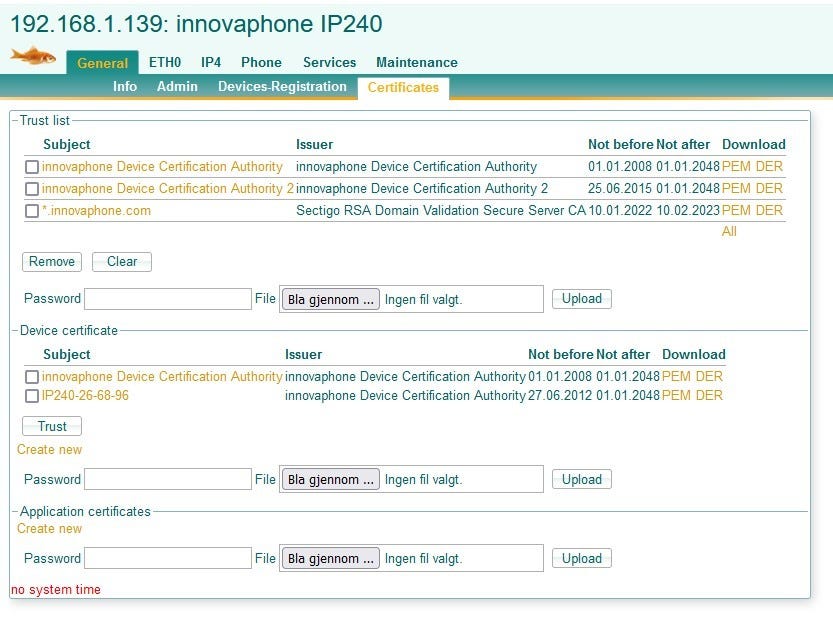833x626 pixels.
Task: Open the General tab
Action: [x=103, y=63]
